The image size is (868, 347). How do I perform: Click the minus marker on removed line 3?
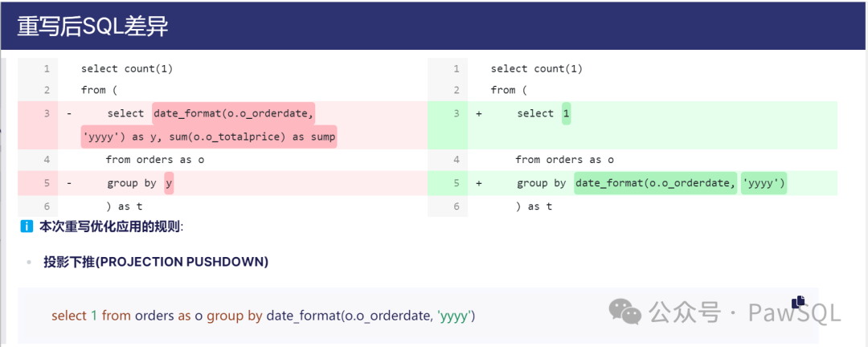[x=69, y=114]
